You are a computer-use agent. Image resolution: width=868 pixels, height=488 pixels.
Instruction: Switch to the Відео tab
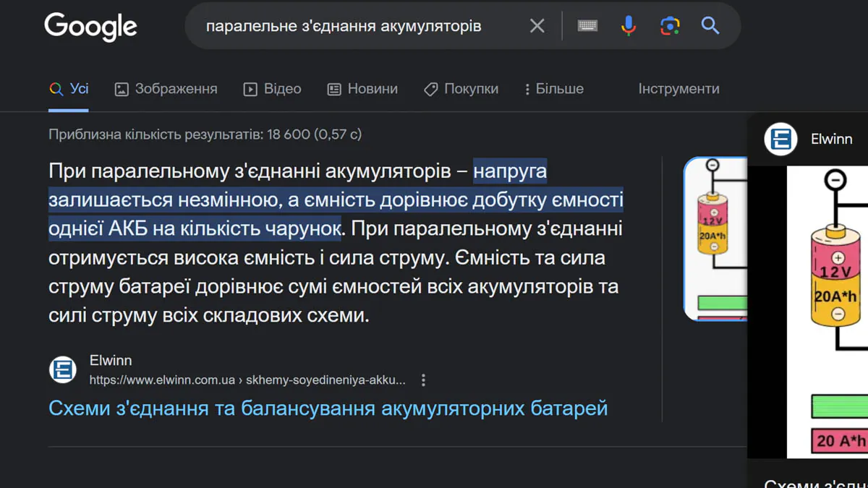pos(272,89)
